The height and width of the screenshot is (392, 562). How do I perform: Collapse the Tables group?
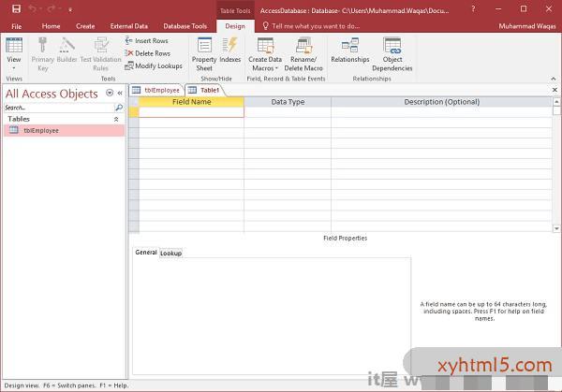point(116,119)
